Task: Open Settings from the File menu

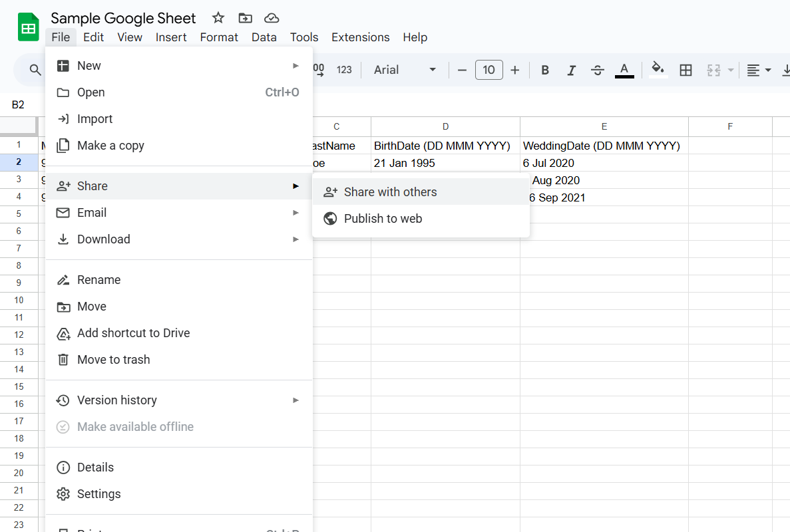Action: pos(179,494)
